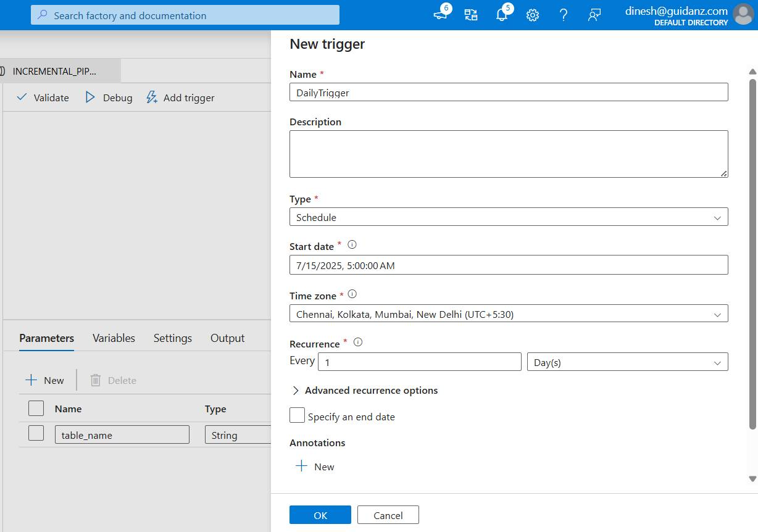Click the Time zone info icon
758x532 pixels.
[352, 294]
